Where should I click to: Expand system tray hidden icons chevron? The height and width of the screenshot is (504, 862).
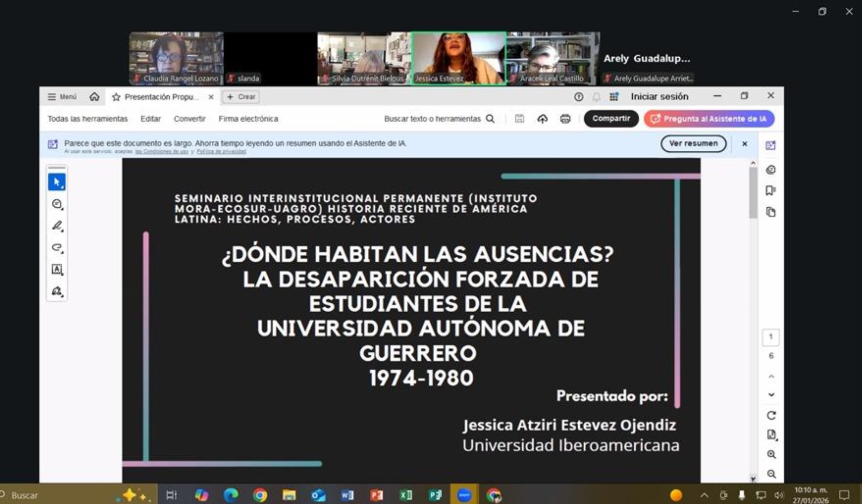(x=704, y=495)
